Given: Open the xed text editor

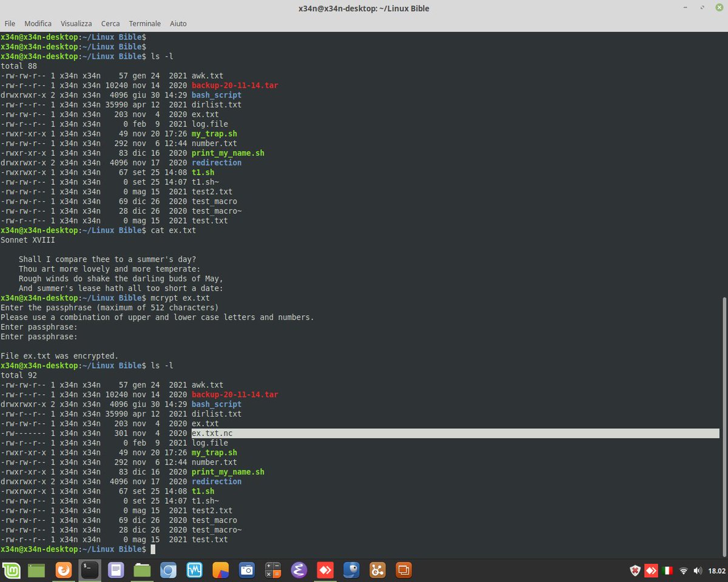Looking at the screenshot, I should point(116,570).
